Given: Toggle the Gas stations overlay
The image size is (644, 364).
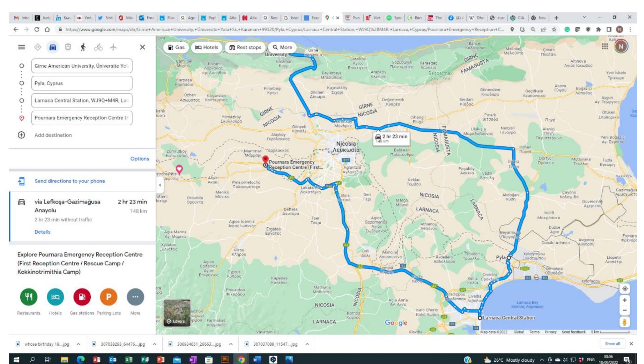Looking at the screenshot, I should [x=83, y=297].
